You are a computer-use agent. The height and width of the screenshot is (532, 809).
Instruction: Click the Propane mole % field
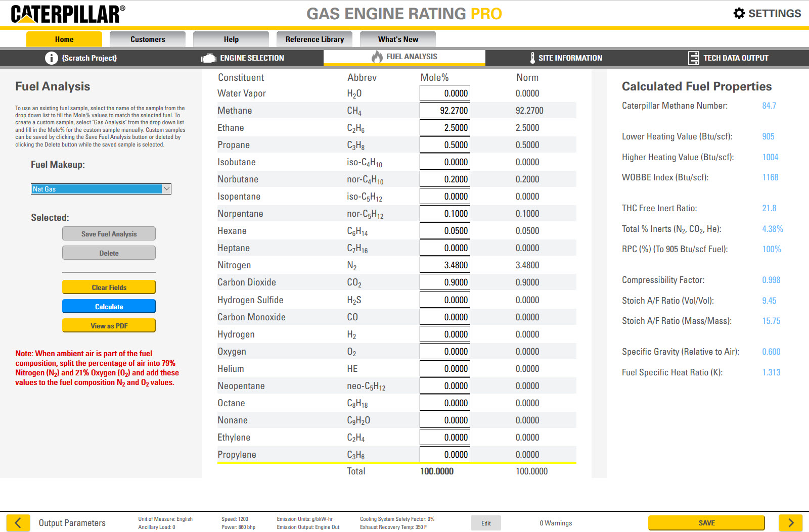(445, 145)
